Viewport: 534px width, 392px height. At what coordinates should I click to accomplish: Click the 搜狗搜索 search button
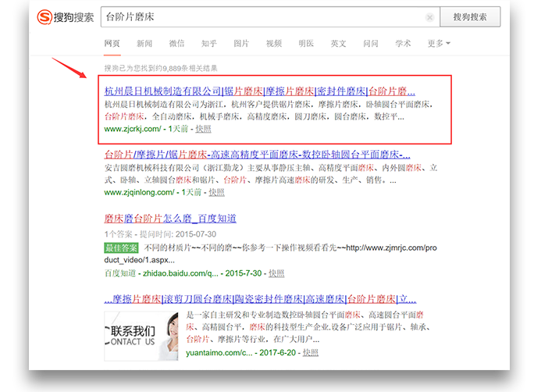[x=469, y=17]
